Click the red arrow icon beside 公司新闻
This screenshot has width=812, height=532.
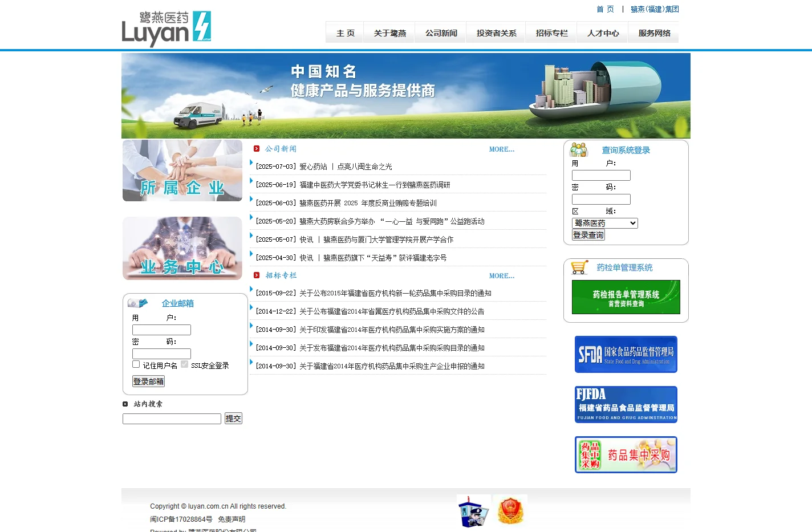click(257, 149)
